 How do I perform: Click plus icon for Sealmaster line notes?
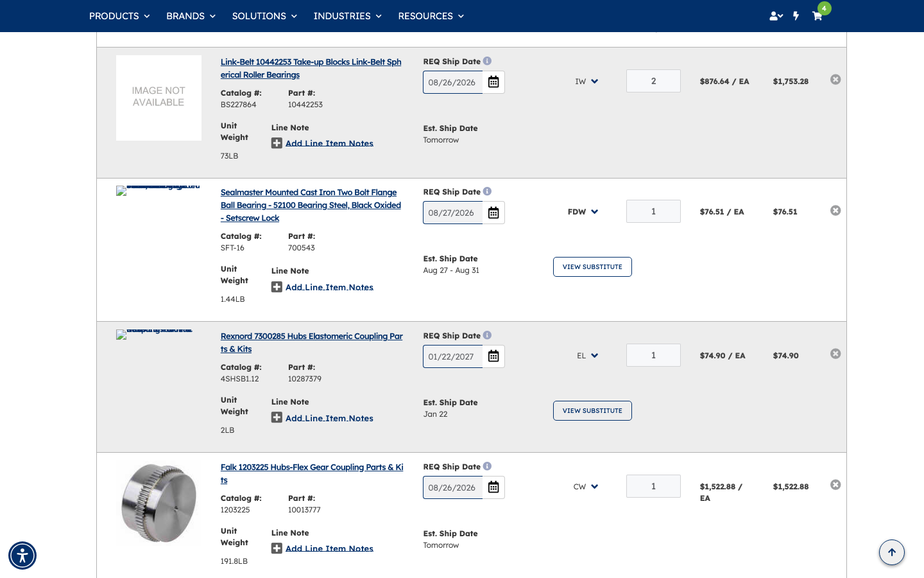pos(277,287)
